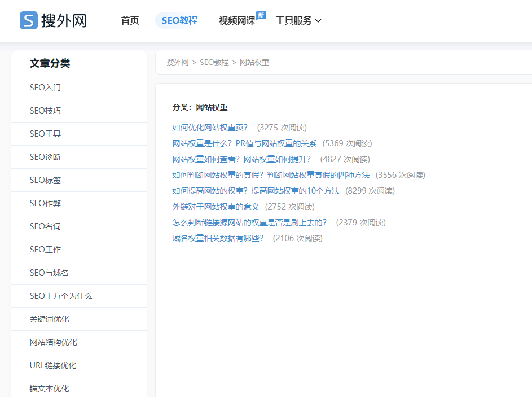Open the 网站结构优化 category
Image resolution: width=532 pixels, height=397 pixels.
79,342
